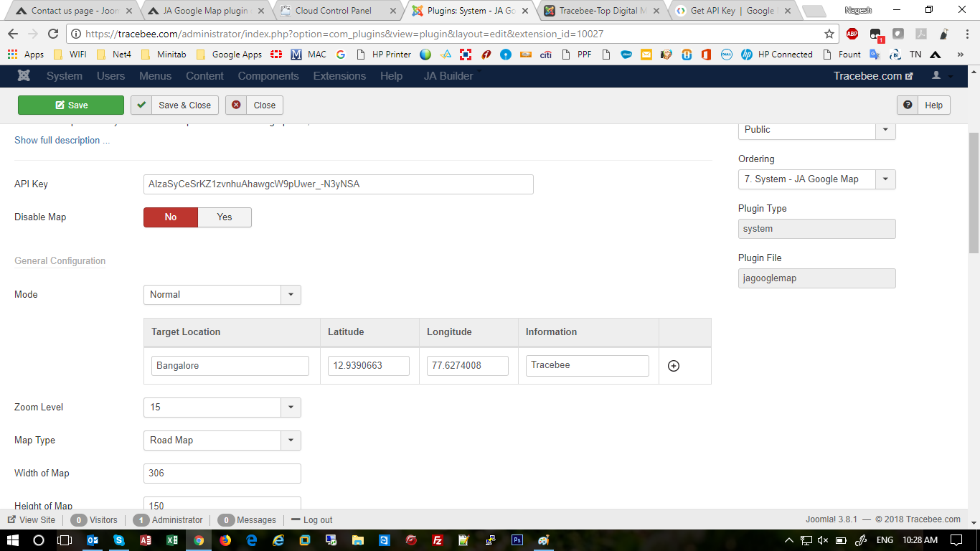The image size is (980, 551).
Task: Open the Map Type dropdown
Action: (x=222, y=441)
